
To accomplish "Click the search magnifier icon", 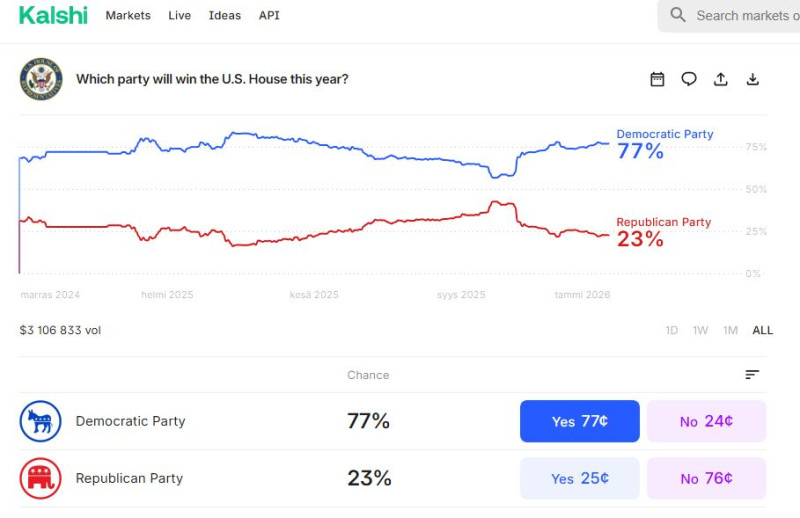I will pyautogui.click(x=678, y=15).
